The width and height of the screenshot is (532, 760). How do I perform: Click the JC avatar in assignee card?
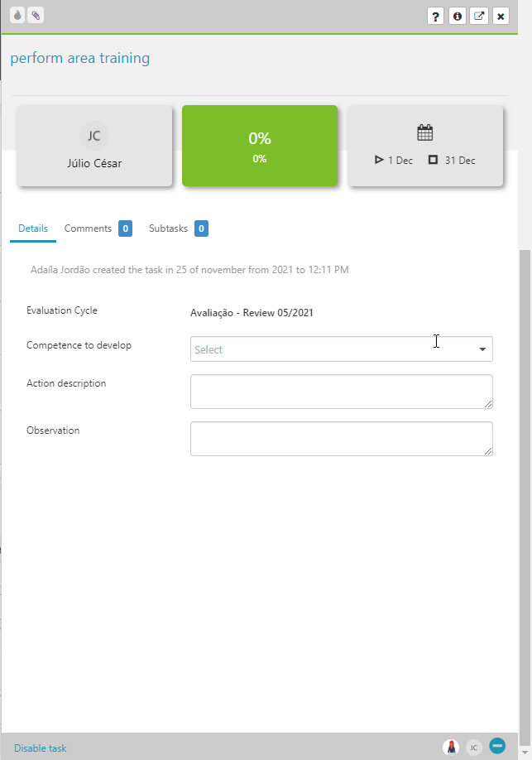94,136
